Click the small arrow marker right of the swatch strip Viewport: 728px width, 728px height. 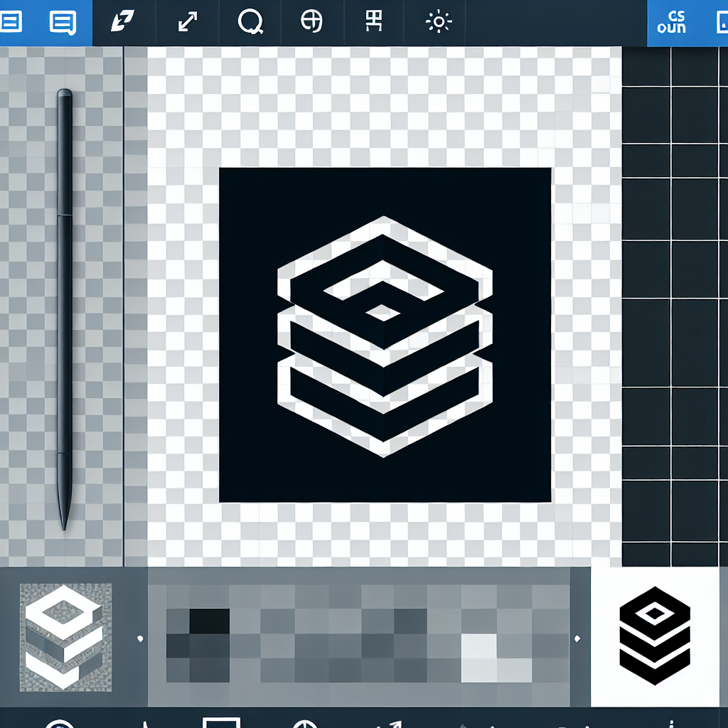(577, 639)
